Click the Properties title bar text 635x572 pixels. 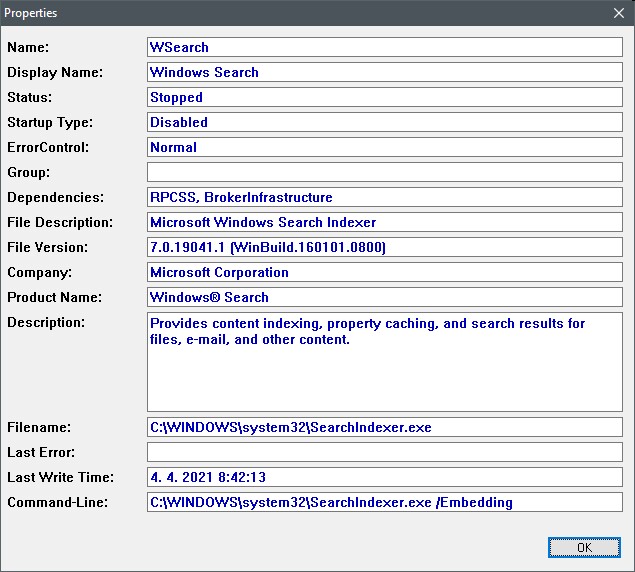tap(30, 13)
